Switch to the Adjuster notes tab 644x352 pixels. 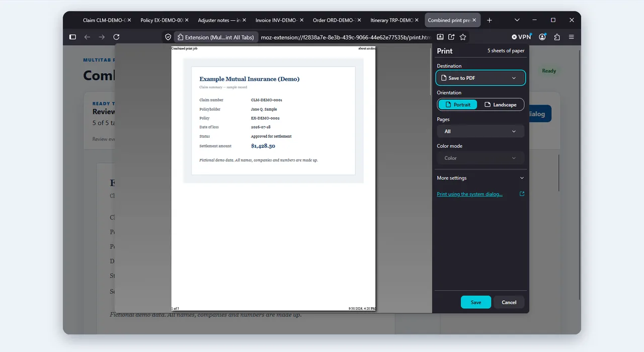(x=218, y=20)
